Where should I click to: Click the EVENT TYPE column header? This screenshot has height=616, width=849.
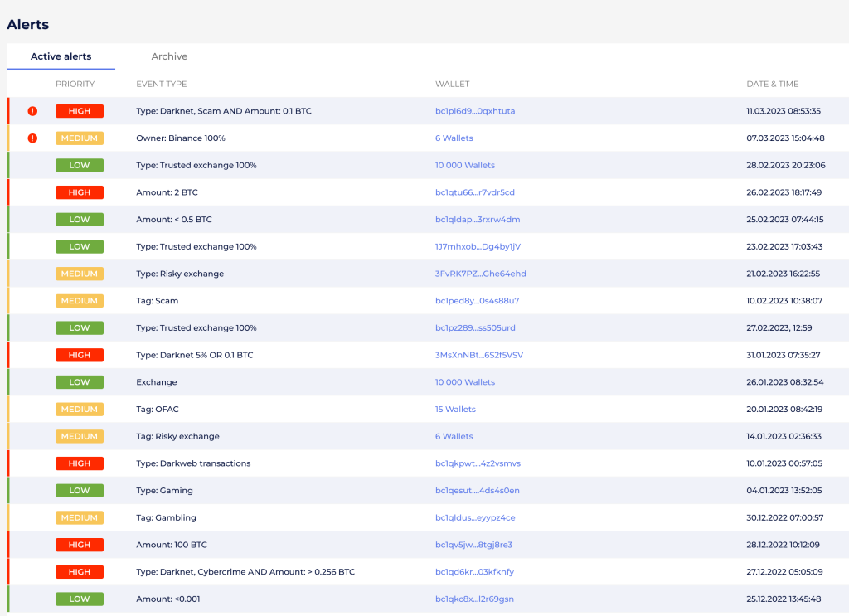click(161, 84)
